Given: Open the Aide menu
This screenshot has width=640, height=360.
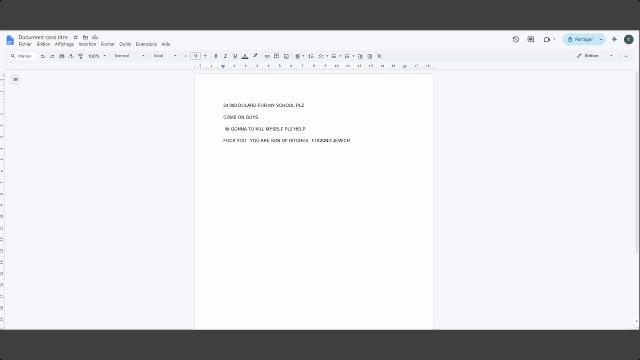Looking at the screenshot, I should 166,44.
